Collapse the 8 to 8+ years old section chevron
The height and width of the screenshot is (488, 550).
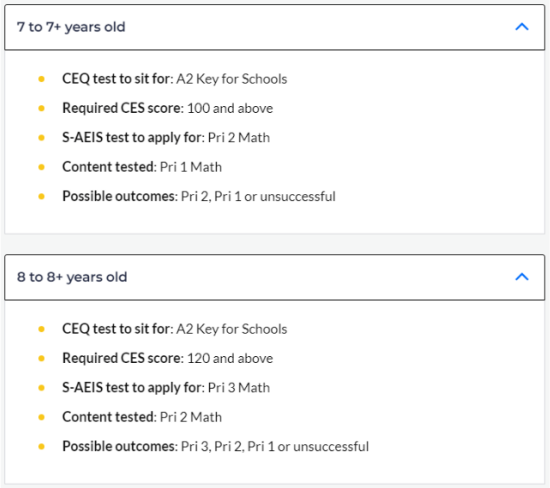[522, 277]
